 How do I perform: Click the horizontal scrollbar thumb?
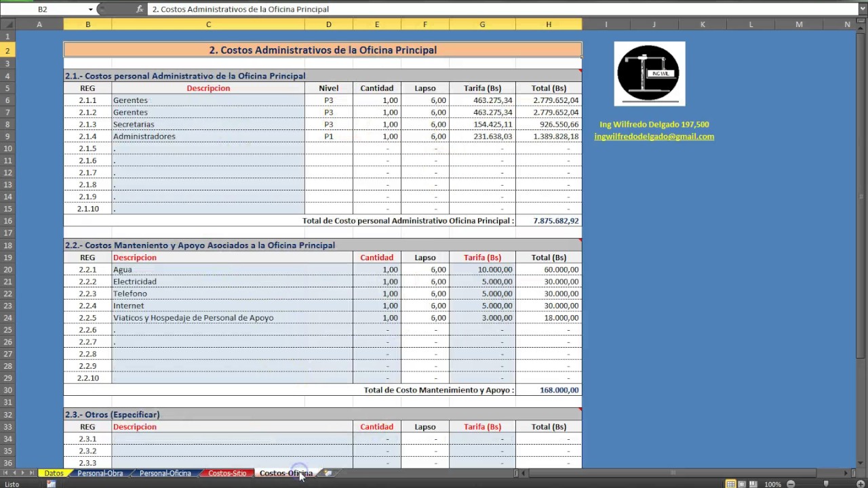pyautogui.click(x=673, y=473)
